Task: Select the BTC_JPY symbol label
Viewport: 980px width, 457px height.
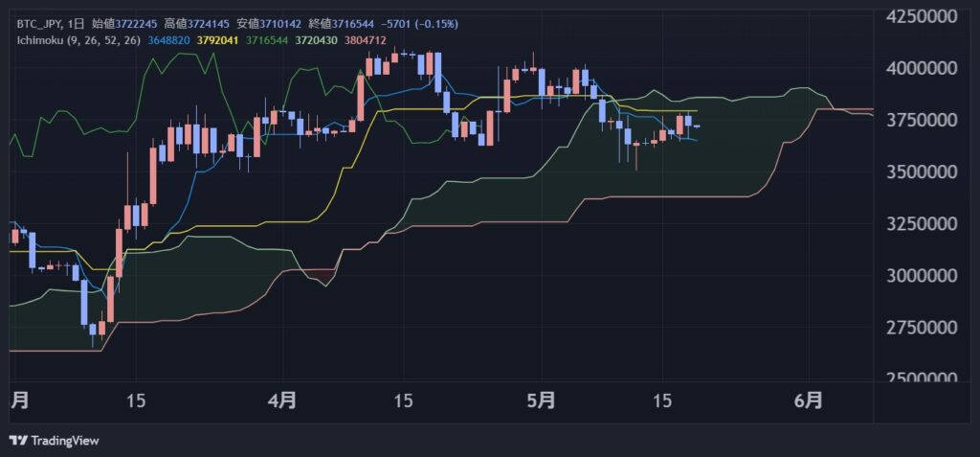Action: [x=39, y=24]
